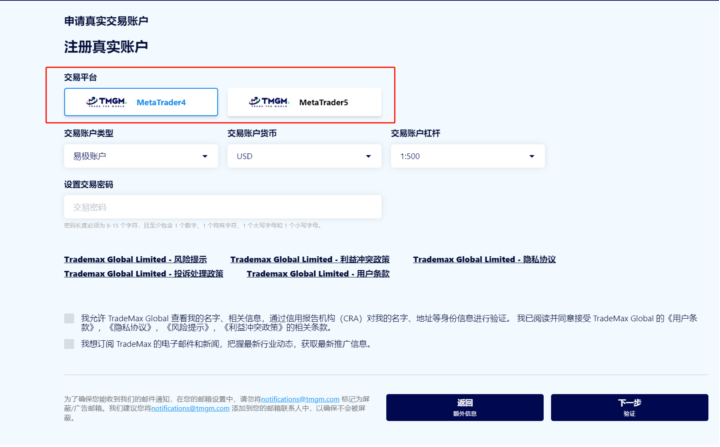720x447 pixels.
Task: Open Trademax Global Limited - 隐私协议 link
Action: pyautogui.click(x=484, y=260)
